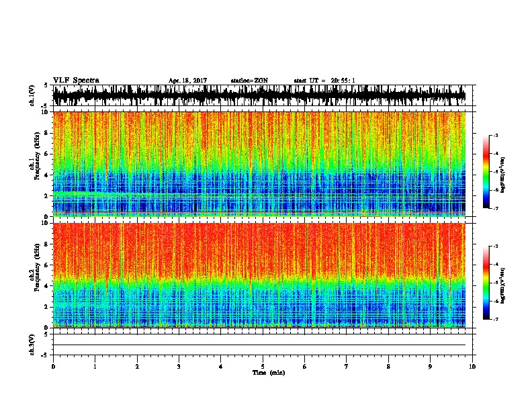
Task: Click the ch.1 "Frequency (kHz)" axis label
Action: [x=38, y=156]
